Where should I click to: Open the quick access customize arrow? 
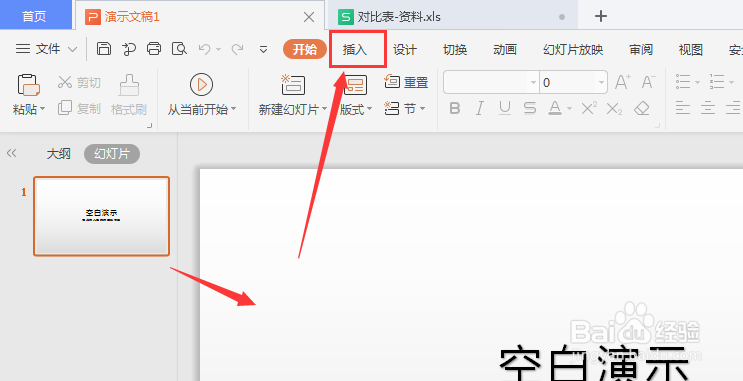pyautogui.click(x=263, y=49)
